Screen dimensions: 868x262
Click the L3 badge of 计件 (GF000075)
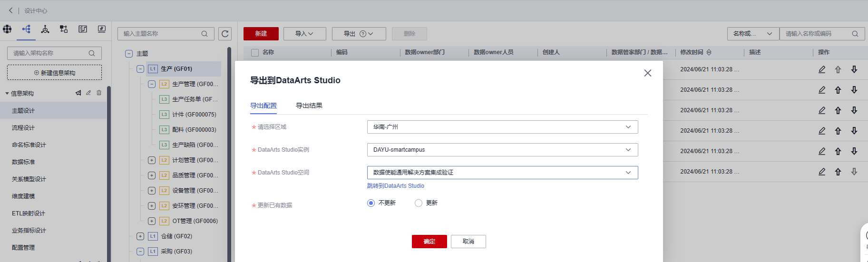pos(164,115)
